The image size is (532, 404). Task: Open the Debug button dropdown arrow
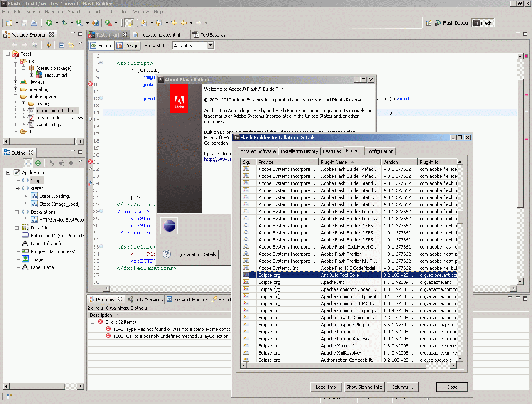click(72, 23)
